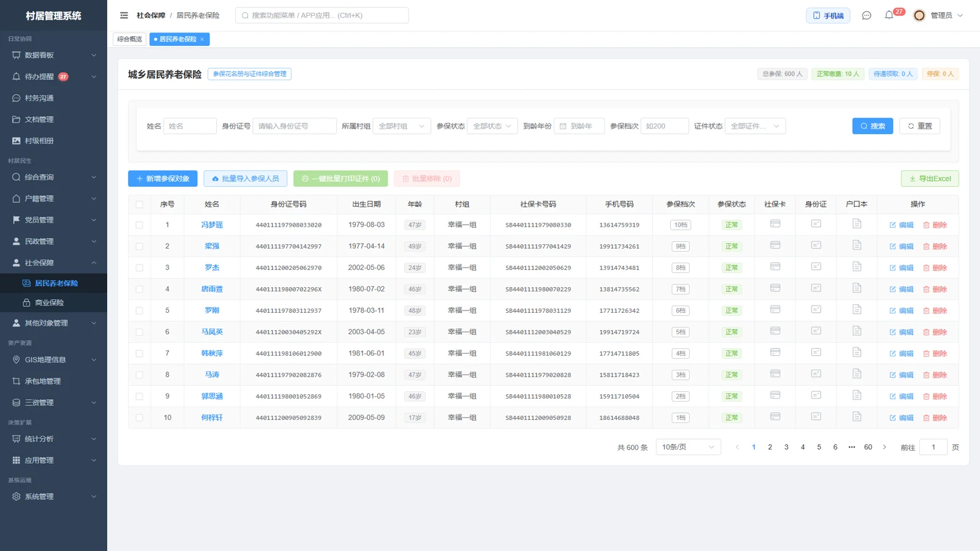Open the 到龄年份 year picker

(579, 126)
